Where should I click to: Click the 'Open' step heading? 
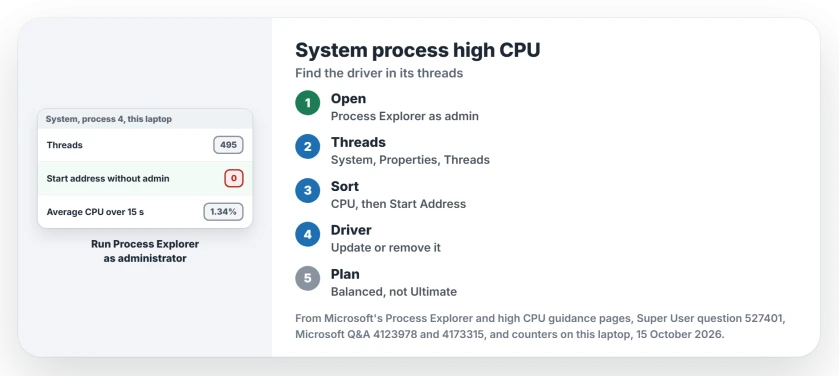(348, 99)
